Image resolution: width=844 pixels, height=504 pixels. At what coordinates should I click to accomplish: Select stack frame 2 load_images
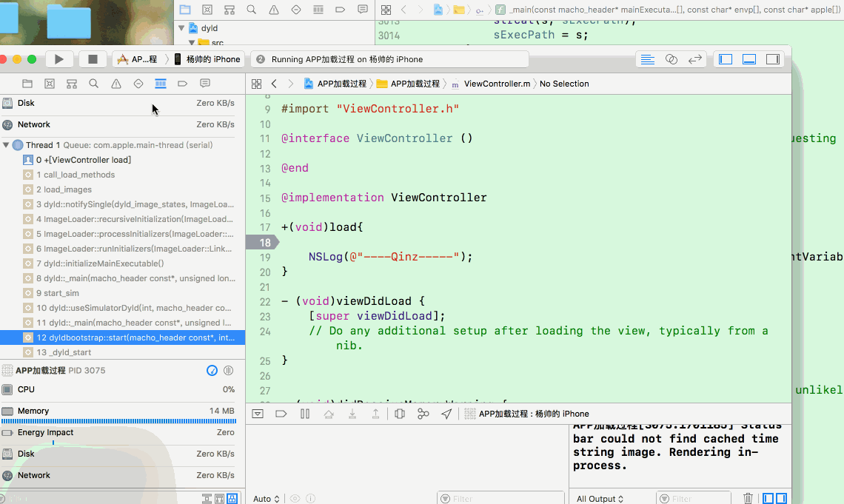click(x=123, y=189)
